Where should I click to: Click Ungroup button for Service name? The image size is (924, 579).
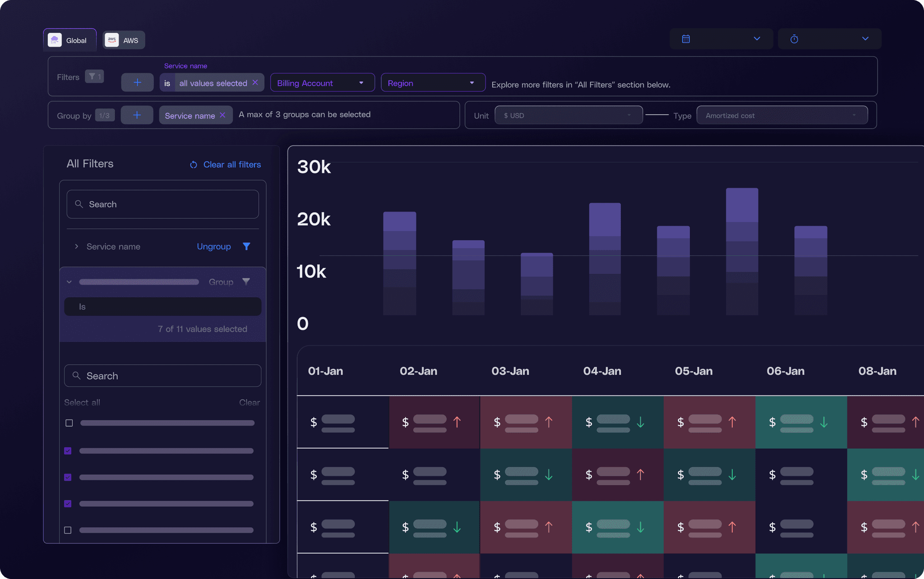coord(213,246)
